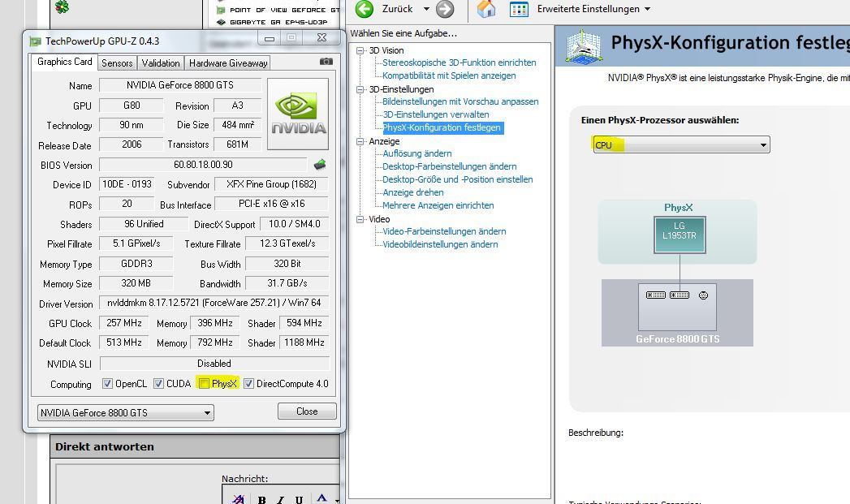Toggle the CUDA checkbox
Viewport: 850px width, 504px height.
(x=158, y=384)
